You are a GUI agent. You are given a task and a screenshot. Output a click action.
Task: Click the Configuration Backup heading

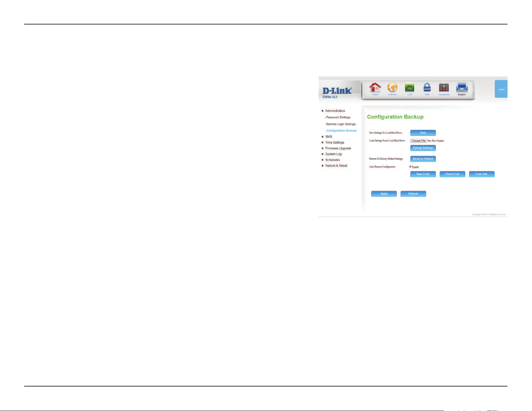point(395,117)
